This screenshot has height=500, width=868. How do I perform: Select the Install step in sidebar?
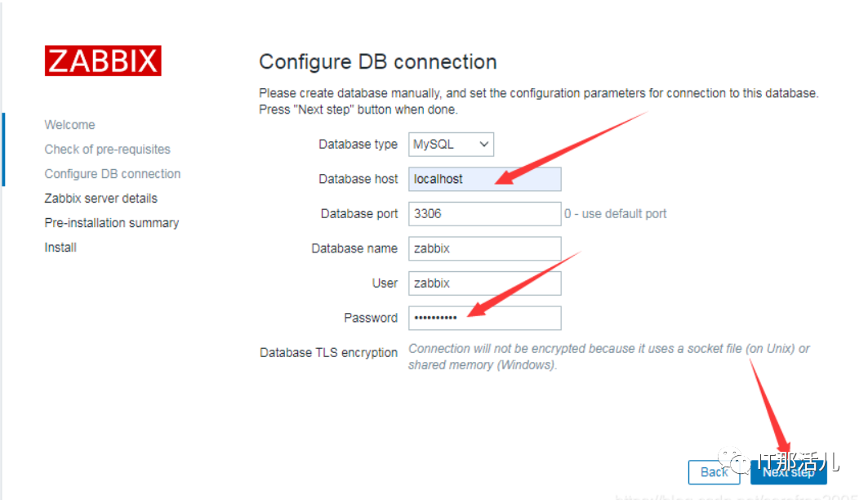coord(60,248)
